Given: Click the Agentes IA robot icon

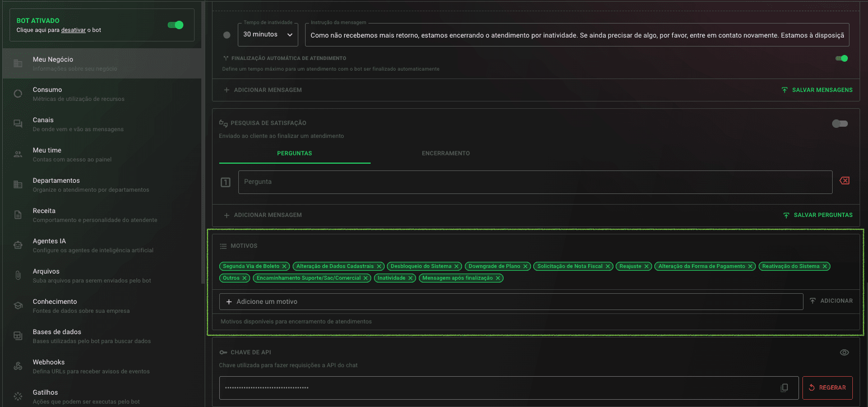Looking at the screenshot, I should click(18, 245).
